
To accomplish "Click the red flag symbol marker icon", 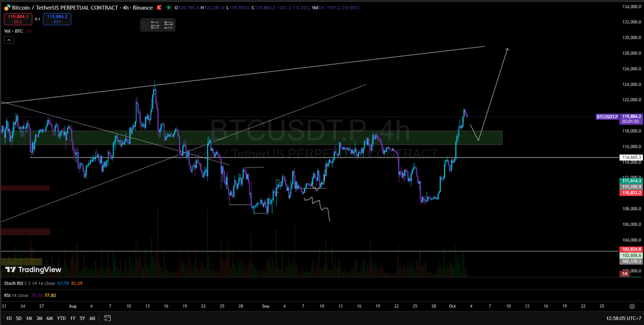I will coord(158,8).
